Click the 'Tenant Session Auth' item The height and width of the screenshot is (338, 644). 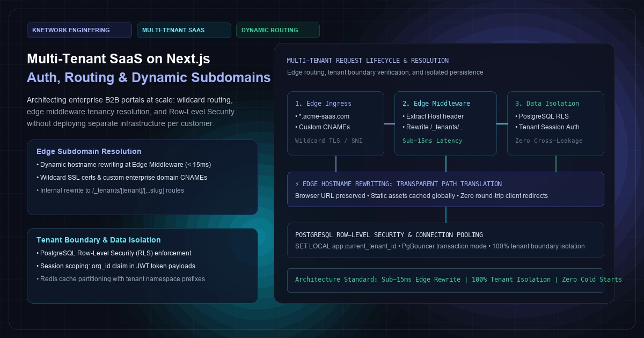point(547,127)
